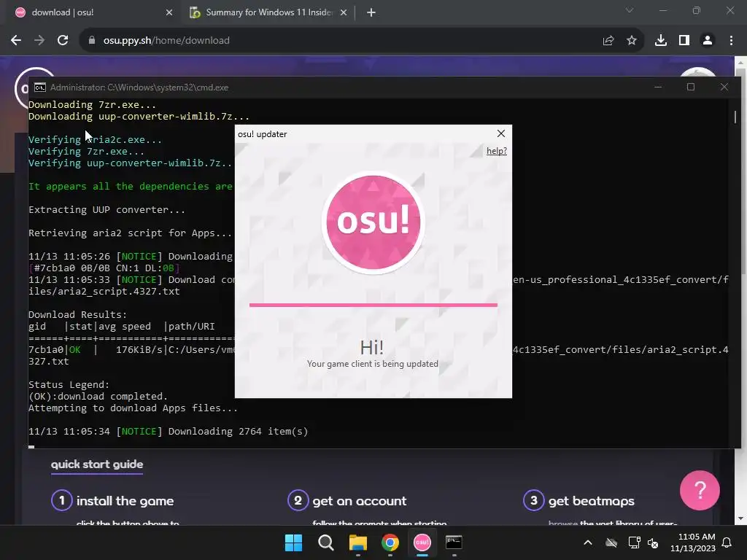Maximize the cmd.exe window
This screenshot has height=560, width=747.
click(x=691, y=87)
